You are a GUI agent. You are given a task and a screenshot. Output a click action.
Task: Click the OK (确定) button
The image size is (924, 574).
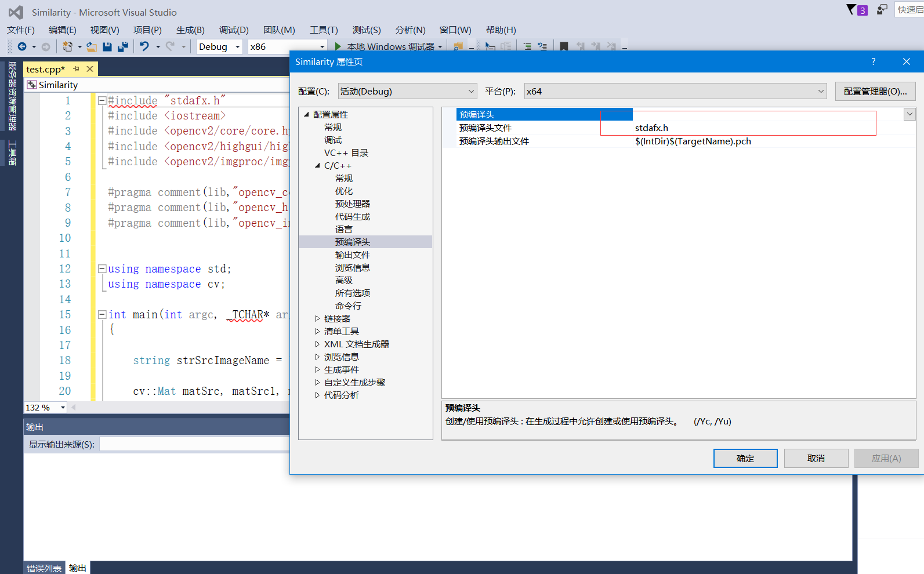tap(745, 458)
